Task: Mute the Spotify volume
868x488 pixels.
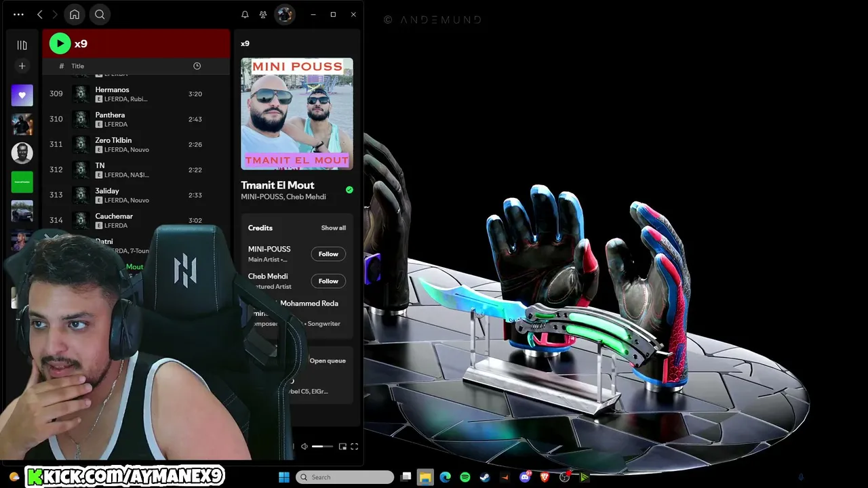Action: pyautogui.click(x=304, y=447)
